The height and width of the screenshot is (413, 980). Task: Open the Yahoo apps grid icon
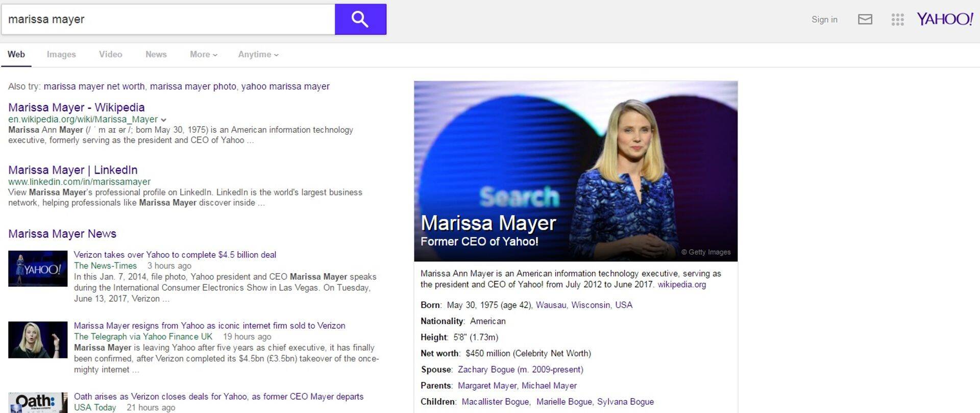(x=897, y=19)
